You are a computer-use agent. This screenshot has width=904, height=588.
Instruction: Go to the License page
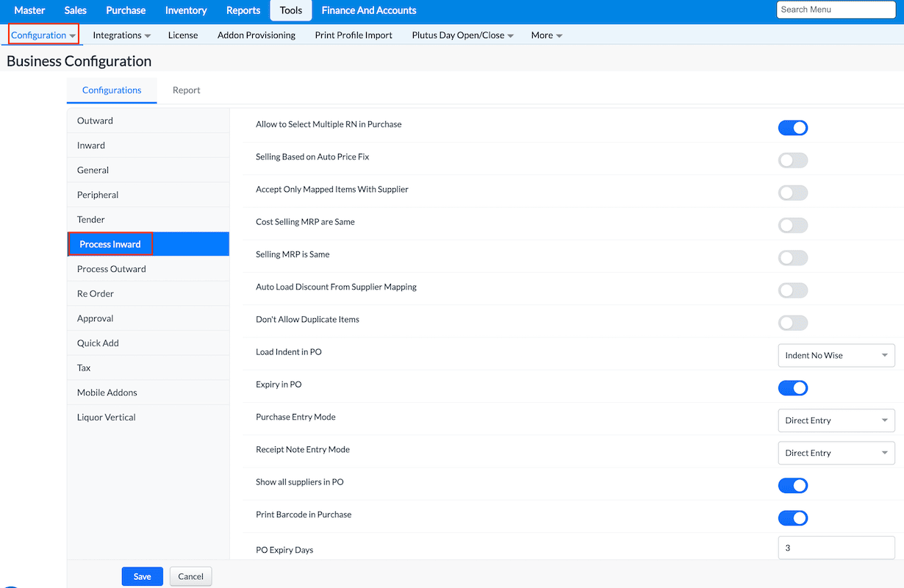(183, 35)
